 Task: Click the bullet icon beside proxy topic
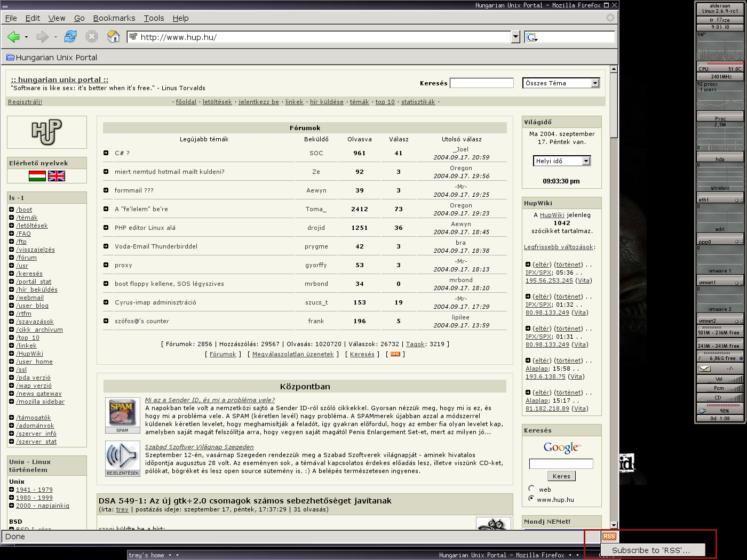coord(106,265)
